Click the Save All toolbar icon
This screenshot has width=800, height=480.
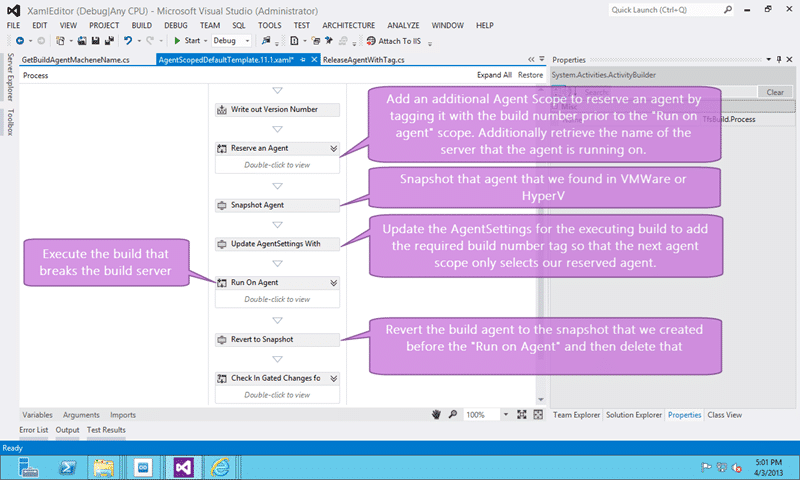109,41
